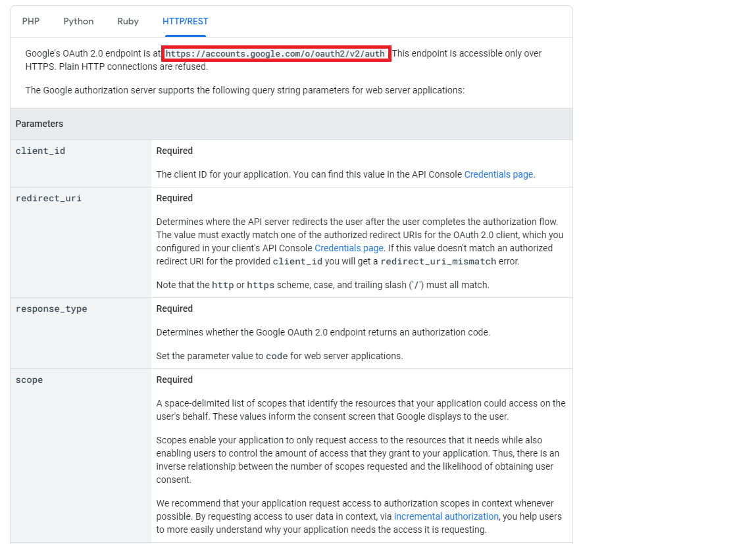Switch to the Ruby tab
Viewport: 756px width, 544px height.
pyautogui.click(x=128, y=21)
